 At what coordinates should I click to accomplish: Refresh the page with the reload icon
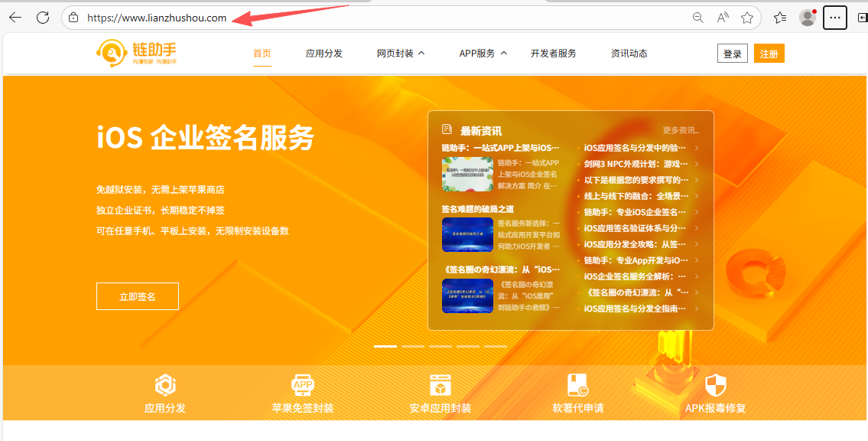pyautogui.click(x=43, y=18)
